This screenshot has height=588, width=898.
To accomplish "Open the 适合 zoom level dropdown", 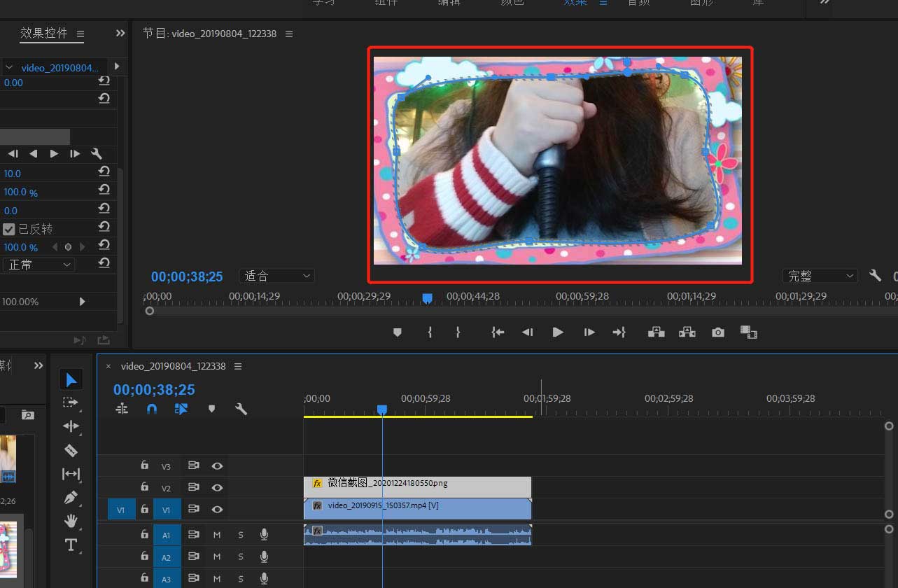I will pyautogui.click(x=276, y=276).
